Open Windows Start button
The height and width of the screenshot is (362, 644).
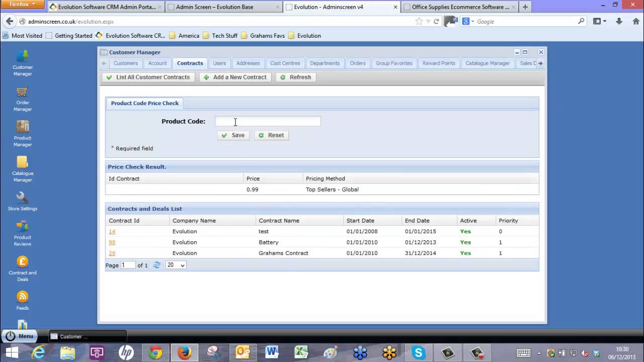click(12, 353)
